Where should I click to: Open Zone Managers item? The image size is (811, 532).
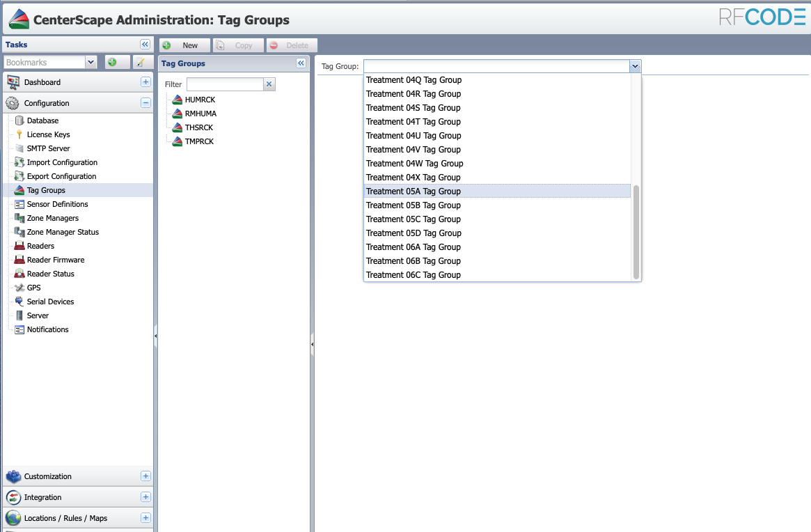pyautogui.click(x=53, y=219)
